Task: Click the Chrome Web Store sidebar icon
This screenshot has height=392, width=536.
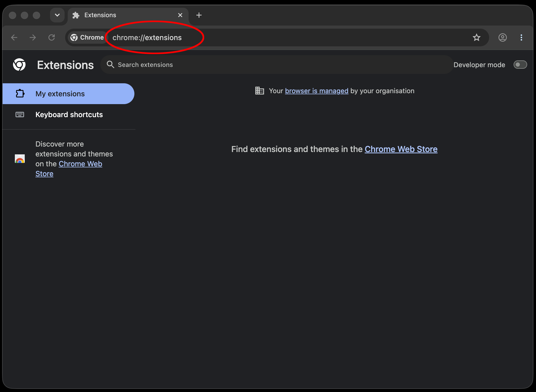Action: (x=20, y=159)
